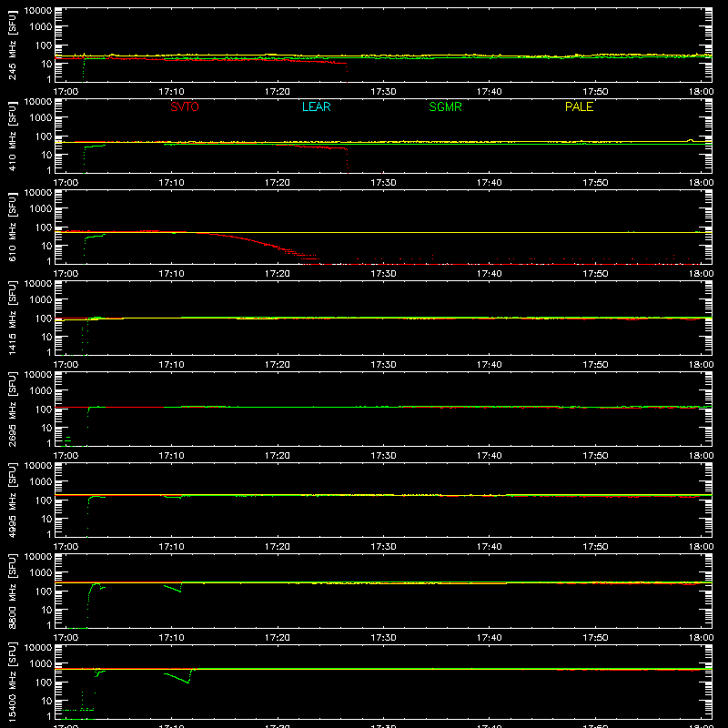Click 17:20 tick label under 410 MHz plot
The width and height of the screenshot is (728, 728).
click(x=278, y=183)
